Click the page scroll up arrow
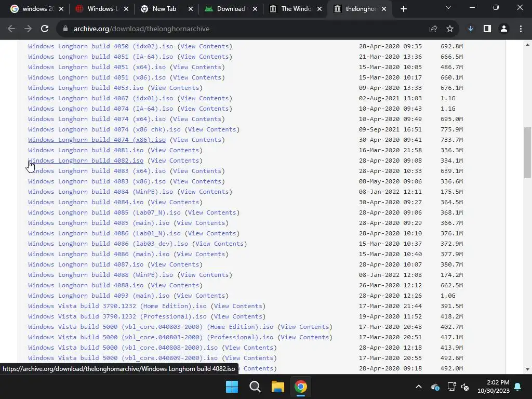This screenshot has width=532, height=399. click(527, 45)
